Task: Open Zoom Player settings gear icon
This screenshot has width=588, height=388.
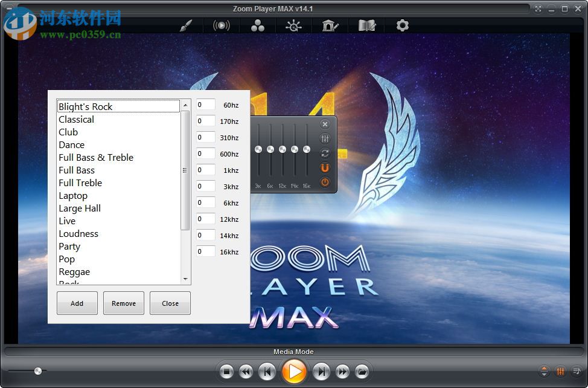Action: (x=403, y=25)
